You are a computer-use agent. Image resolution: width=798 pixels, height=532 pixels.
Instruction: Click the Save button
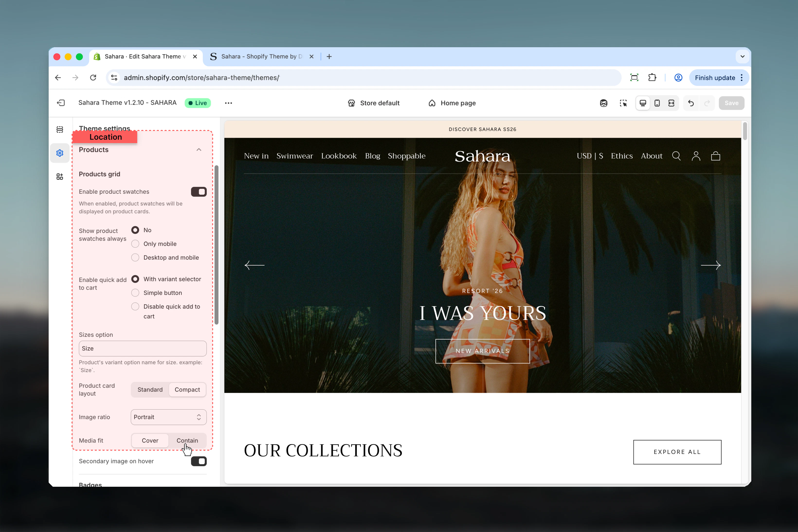tap(732, 103)
